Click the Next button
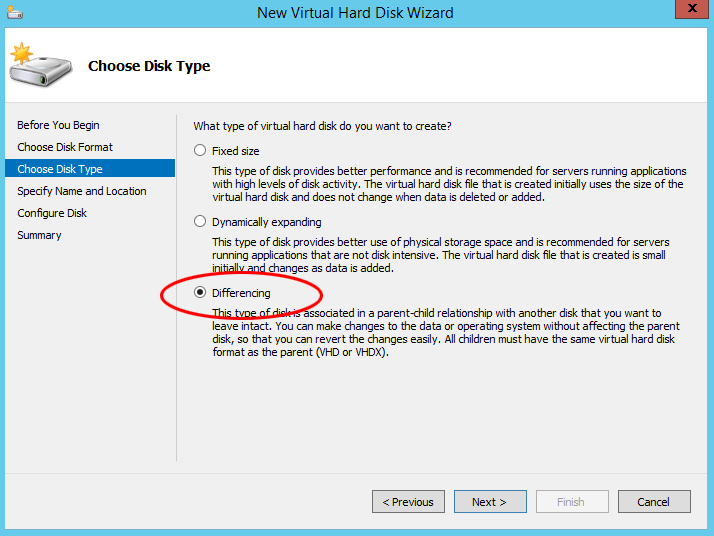 490,502
